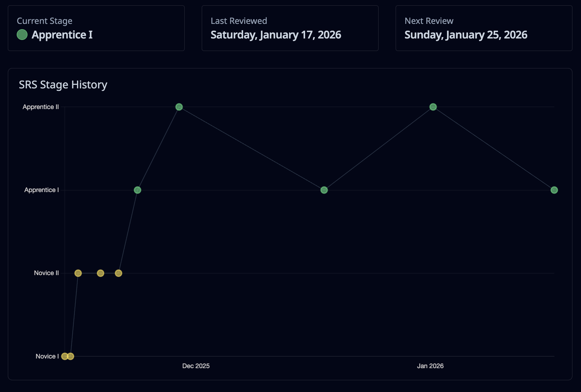
Task: Click the Apprentice I y-axis label
Action: pyautogui.click(x=41, y=190)
